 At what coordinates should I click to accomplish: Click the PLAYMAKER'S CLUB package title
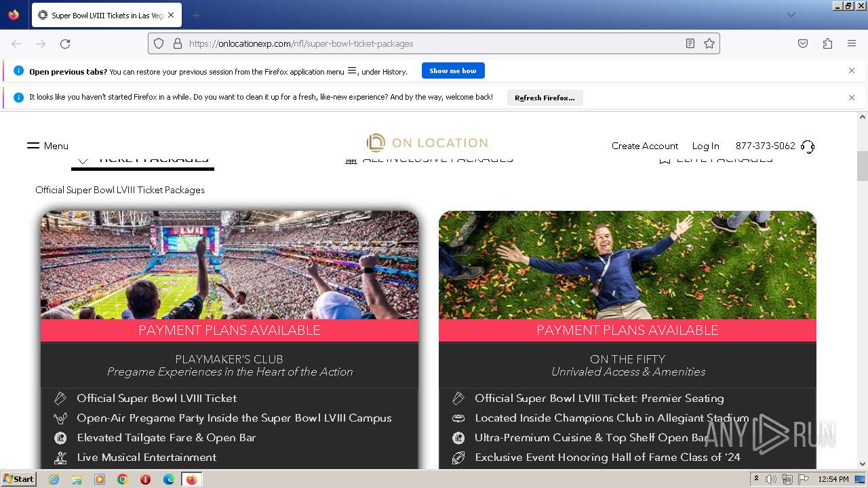click(229, 359)
